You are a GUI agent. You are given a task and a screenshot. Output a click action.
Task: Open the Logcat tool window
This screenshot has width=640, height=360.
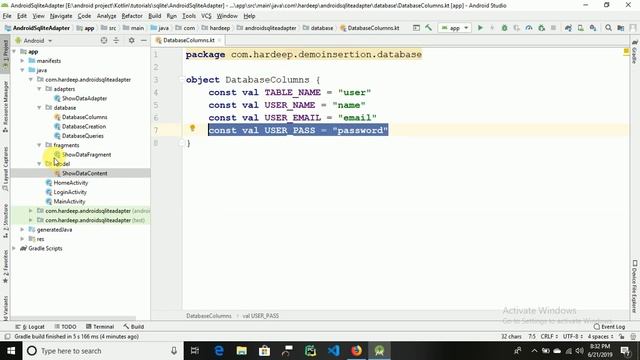pyautogui.click(x=30, y=327)
